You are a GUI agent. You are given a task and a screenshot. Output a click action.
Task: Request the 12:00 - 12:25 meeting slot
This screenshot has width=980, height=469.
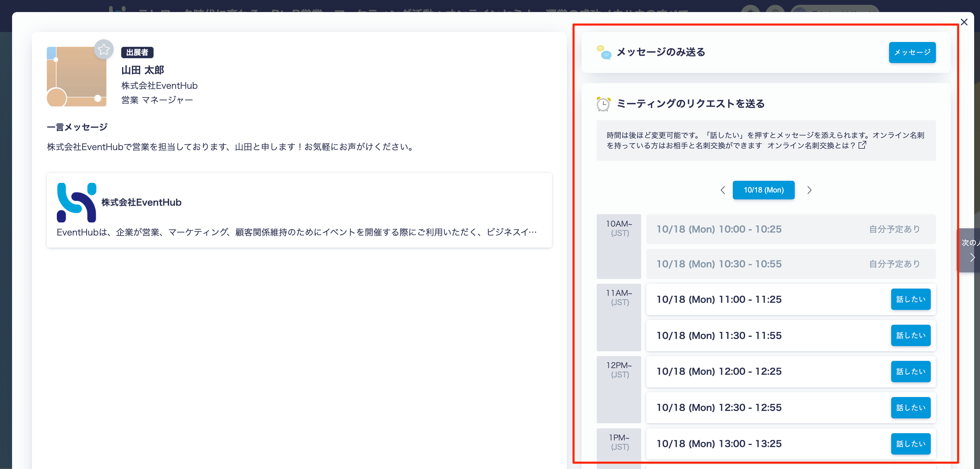point(910,371)
